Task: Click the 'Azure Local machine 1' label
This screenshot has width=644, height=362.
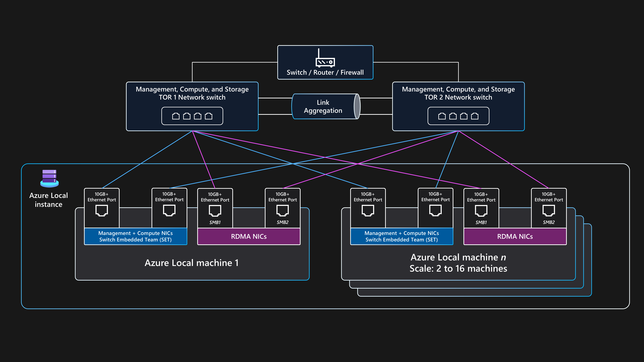Action: click(192, 263)
